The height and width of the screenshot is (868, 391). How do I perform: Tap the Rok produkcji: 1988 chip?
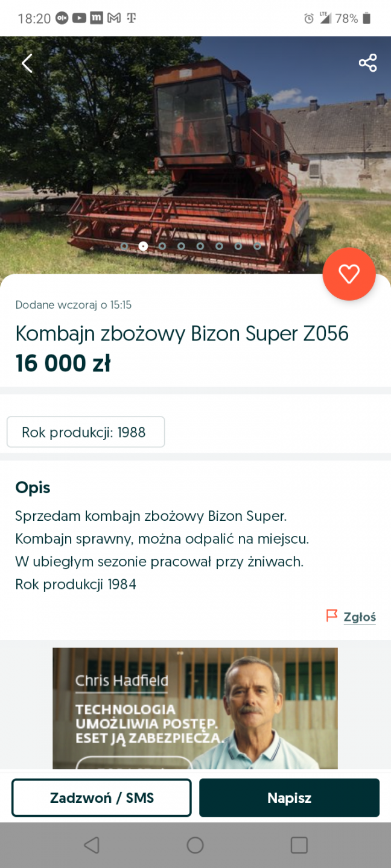coord(86,432)
